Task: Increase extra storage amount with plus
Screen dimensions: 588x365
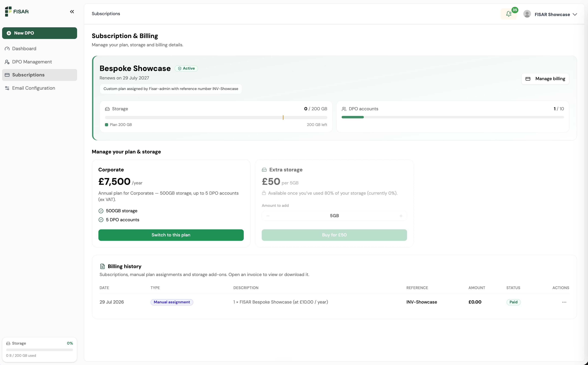Action: (401, 216)
